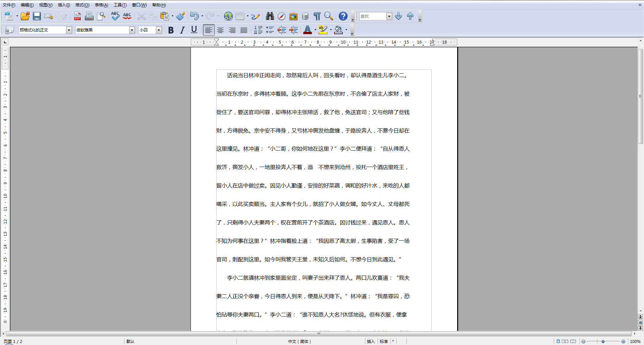Open the 视图(V) menu
The height and width of the screenshot is (345, 644).
coord(46,5)
